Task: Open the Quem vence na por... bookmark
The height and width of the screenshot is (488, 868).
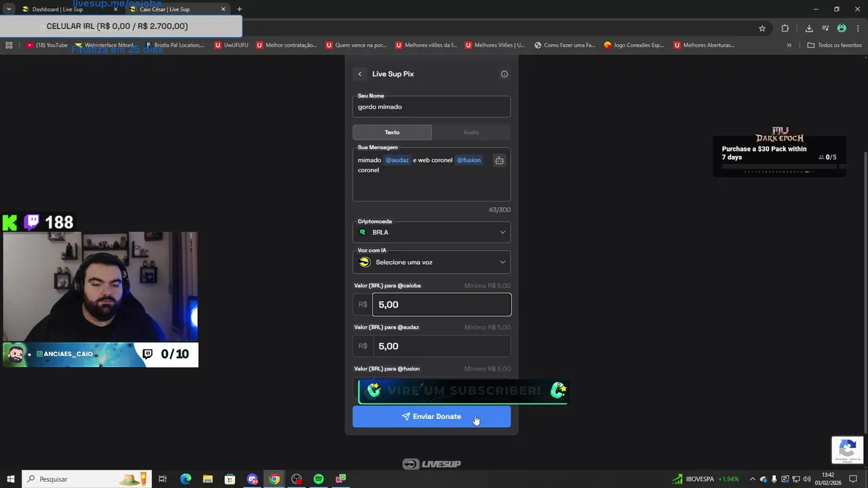Action: tap(356, 45)
